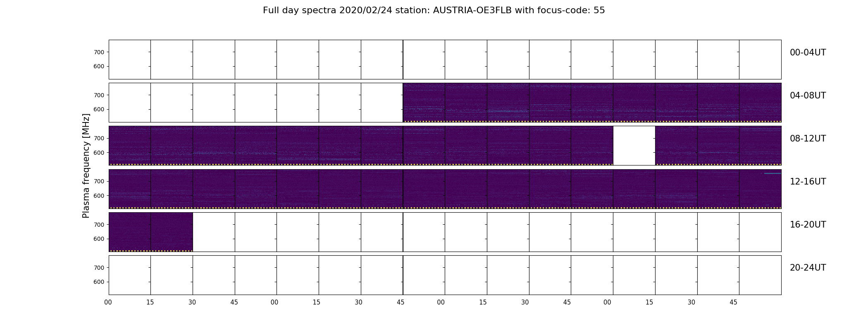The image size is (868, 331).
Task: Click the 700 tick label in 20-24UT row
Action: [x=99, y=268]
